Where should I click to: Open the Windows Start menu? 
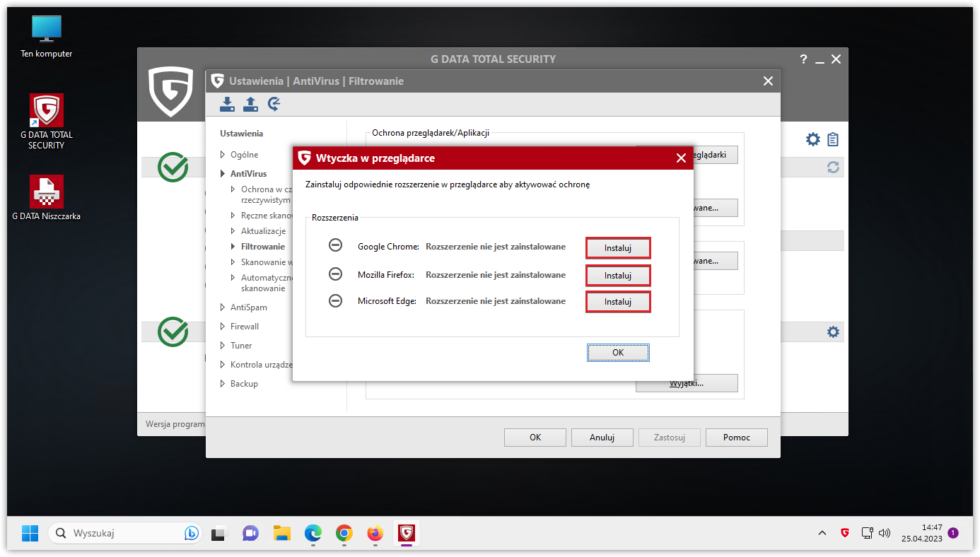click(30, 533)
